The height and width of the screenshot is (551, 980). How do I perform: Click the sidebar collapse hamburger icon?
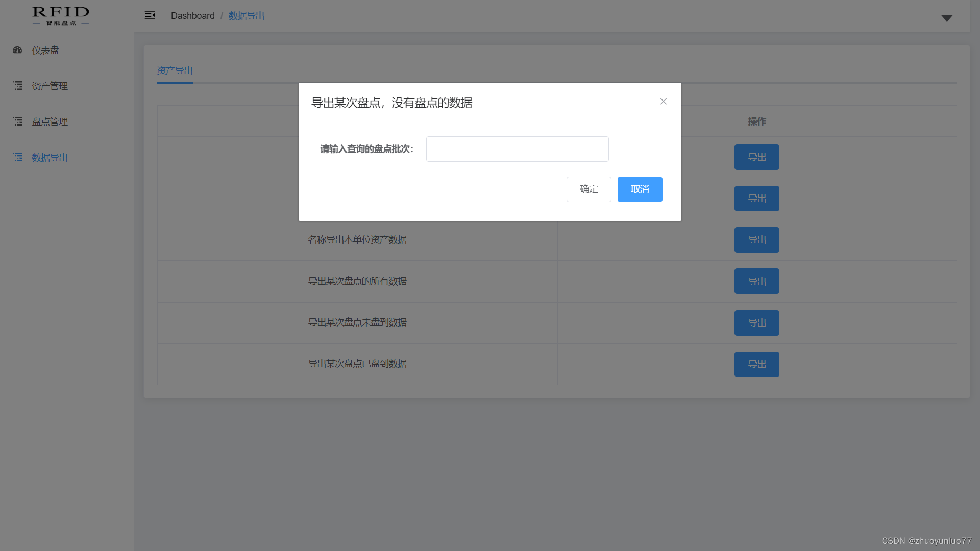[x=150, y=15]
